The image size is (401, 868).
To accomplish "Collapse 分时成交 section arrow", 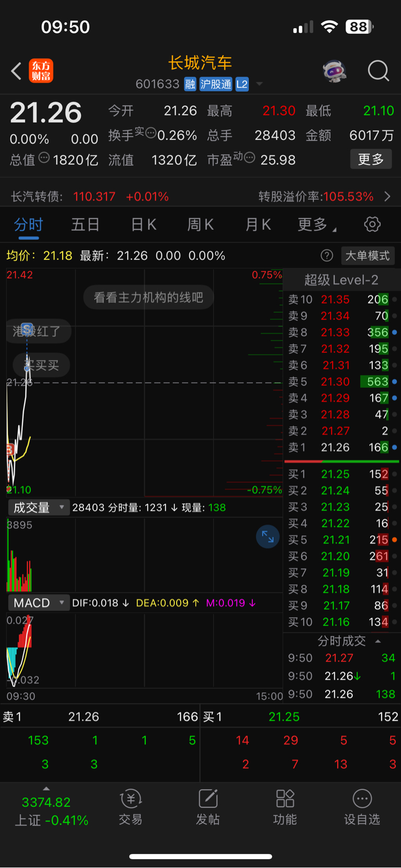I will tap(378, 641).
